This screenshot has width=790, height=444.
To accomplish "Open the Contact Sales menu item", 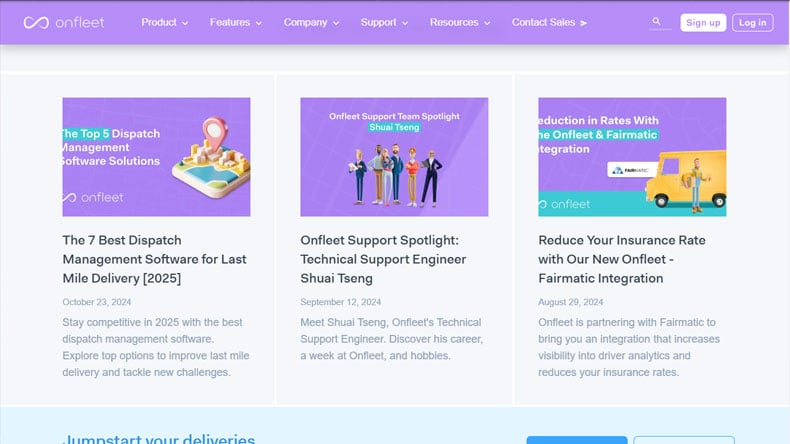I will pos(549,23).
